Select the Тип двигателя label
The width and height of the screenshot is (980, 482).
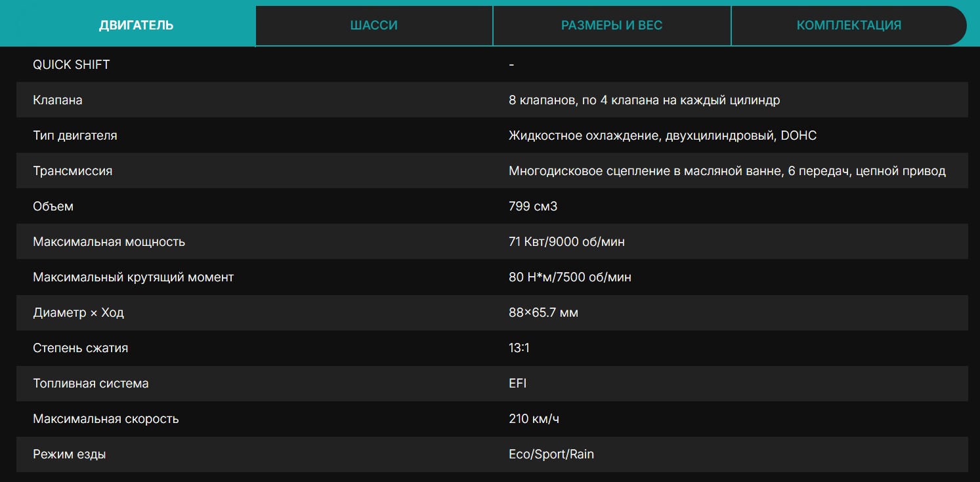coord(75,136)
